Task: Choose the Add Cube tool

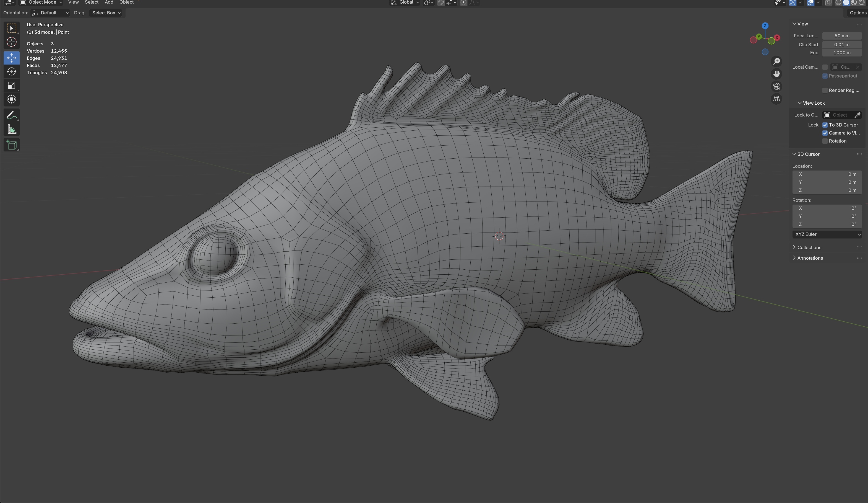Action: pos(11,145)
